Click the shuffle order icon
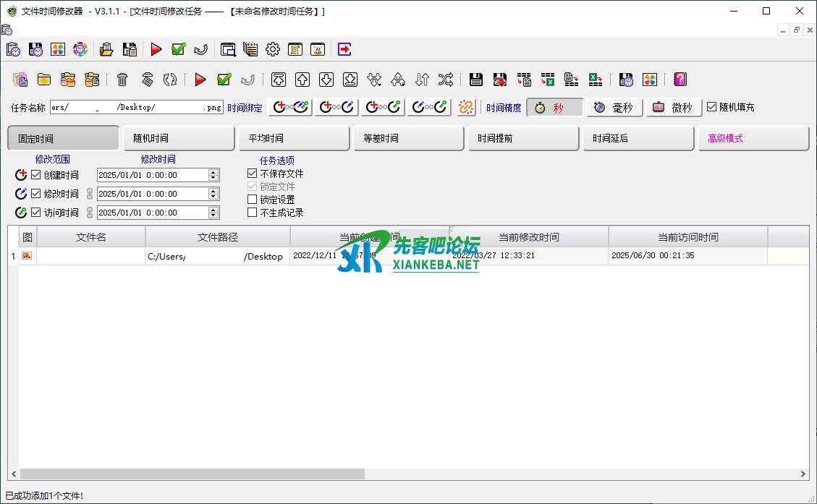The image size is (817, 504). click(446, 80)
